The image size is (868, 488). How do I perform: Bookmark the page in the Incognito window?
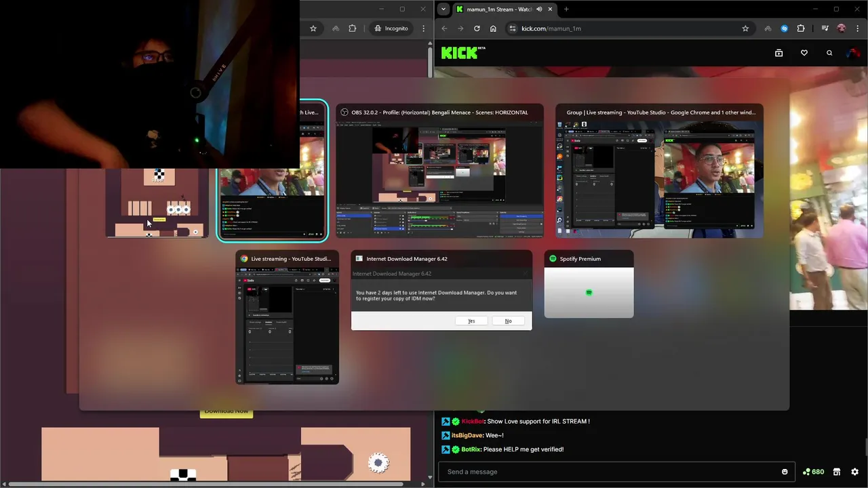pos(313,28)
